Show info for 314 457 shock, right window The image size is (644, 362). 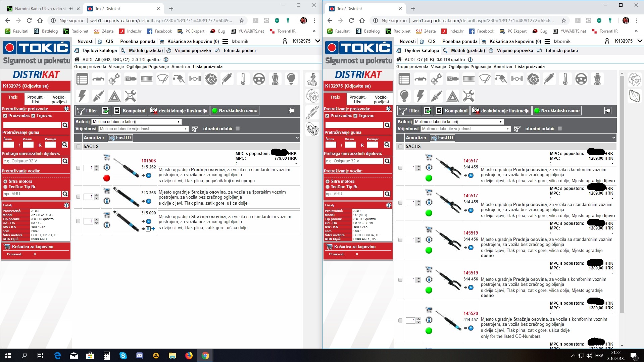point(429,320)
